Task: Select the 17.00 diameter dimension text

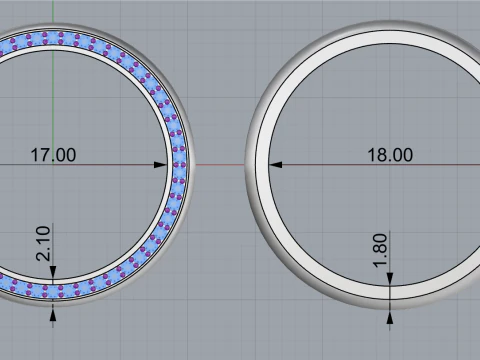Action: pos(53,155)
